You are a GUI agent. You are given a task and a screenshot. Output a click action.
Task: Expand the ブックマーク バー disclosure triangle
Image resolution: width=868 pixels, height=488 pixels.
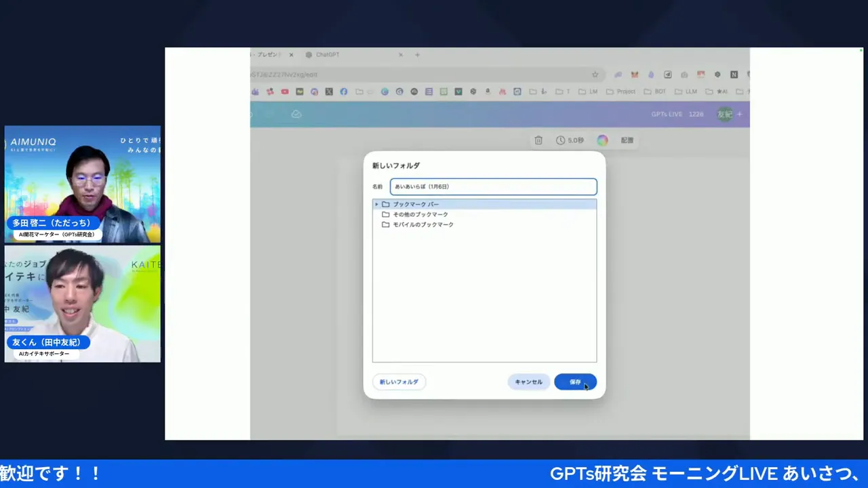point(376,204)
